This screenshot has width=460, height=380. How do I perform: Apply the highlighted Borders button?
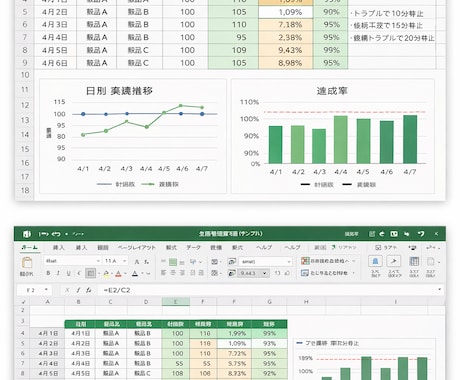(90, 274)
